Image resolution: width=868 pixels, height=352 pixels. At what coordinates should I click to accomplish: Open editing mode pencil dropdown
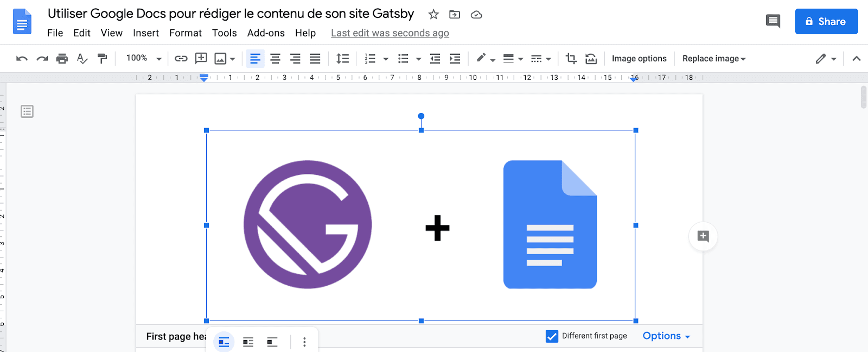point(826,59)
